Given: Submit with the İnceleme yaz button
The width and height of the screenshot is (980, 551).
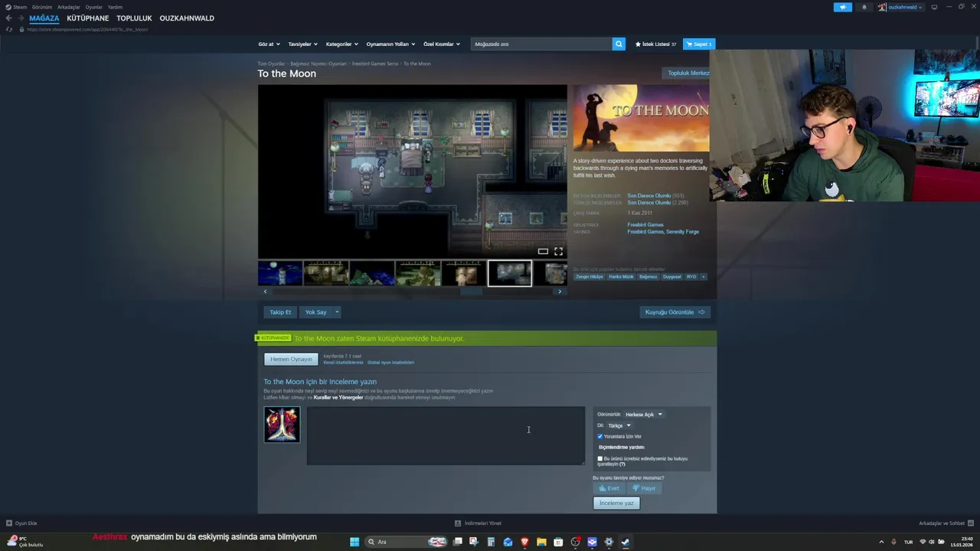Looking at the screenshot, I should click(x=616, y=503).
